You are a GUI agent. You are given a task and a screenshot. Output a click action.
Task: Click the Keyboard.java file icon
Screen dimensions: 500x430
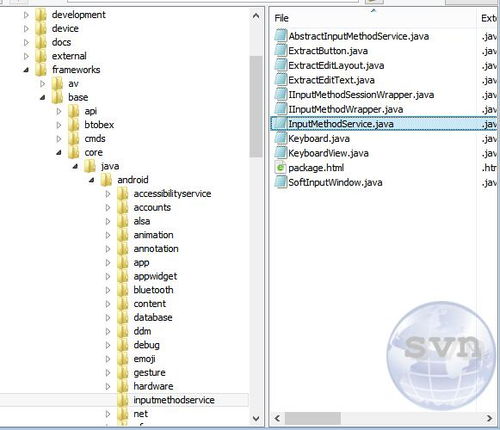[281, 138]
